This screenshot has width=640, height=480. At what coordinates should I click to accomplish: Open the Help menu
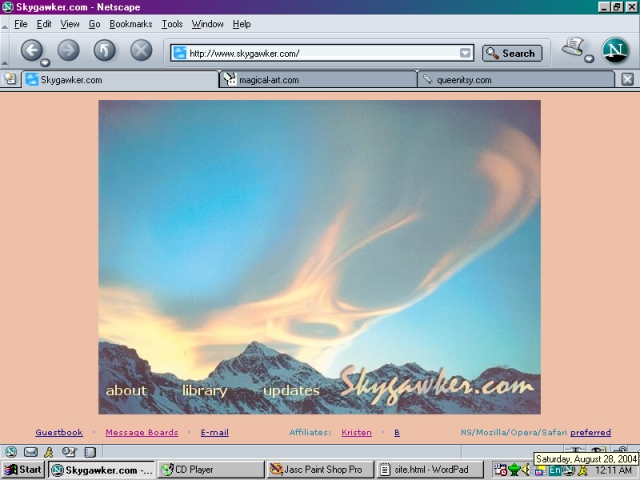[242, 24]
